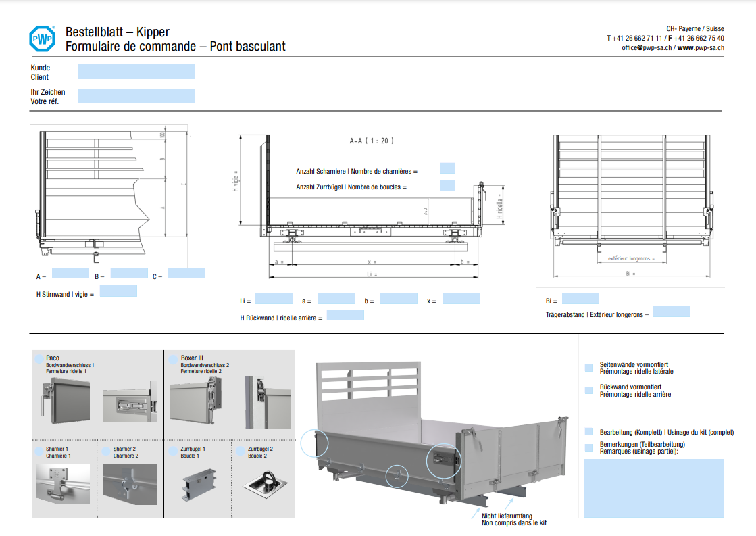756x536 pixels.
Task: Check Rückwand vormontiert option
Action: pyautogui.click(x=588, y=391)
